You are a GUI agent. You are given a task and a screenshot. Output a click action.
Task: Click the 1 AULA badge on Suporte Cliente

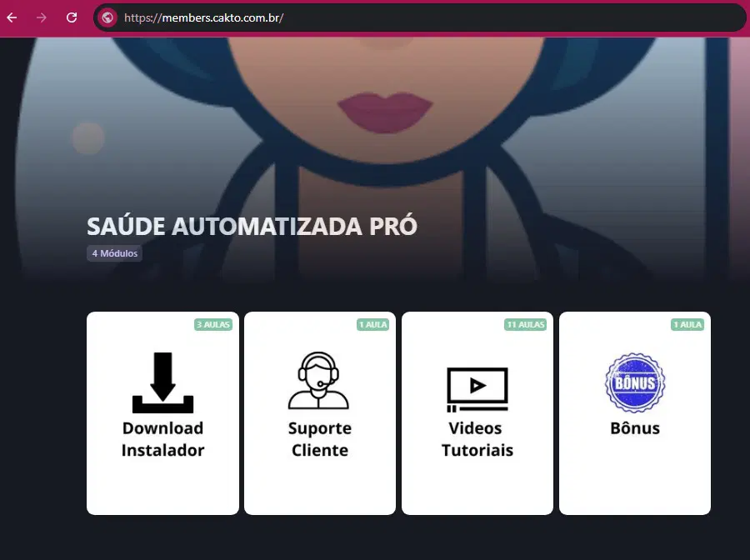coord(373,325)
